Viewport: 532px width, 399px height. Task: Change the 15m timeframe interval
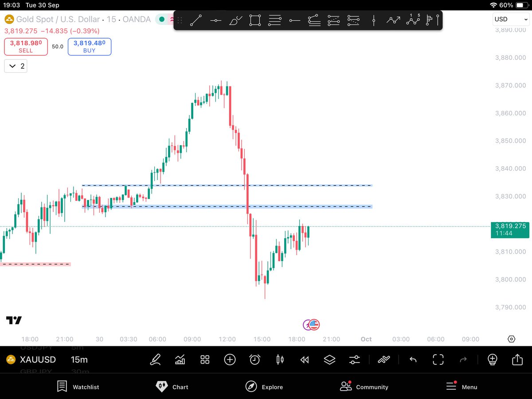(79, 360)
